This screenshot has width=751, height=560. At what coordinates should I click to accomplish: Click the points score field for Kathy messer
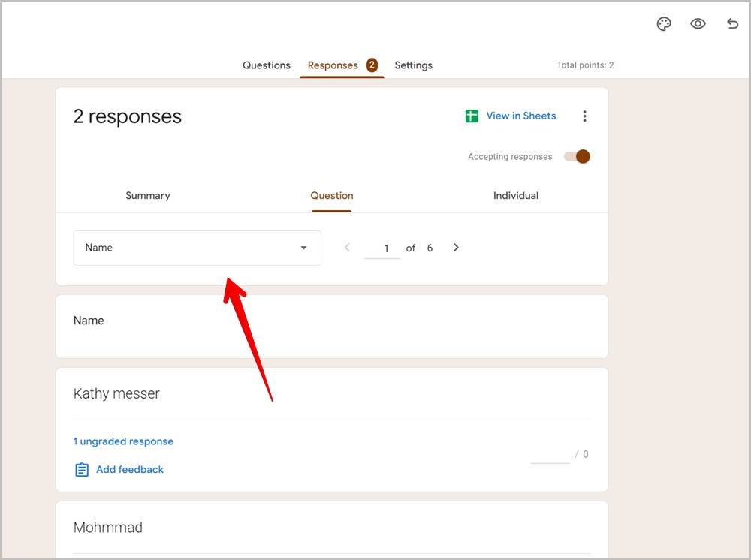coord(550,454)
